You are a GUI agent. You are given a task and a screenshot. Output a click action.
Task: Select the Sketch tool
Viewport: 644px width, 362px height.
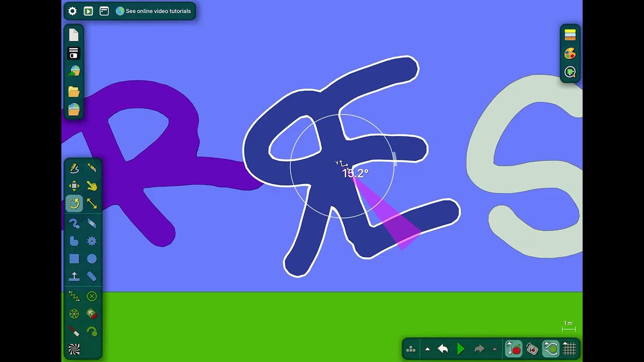(74, 168)
